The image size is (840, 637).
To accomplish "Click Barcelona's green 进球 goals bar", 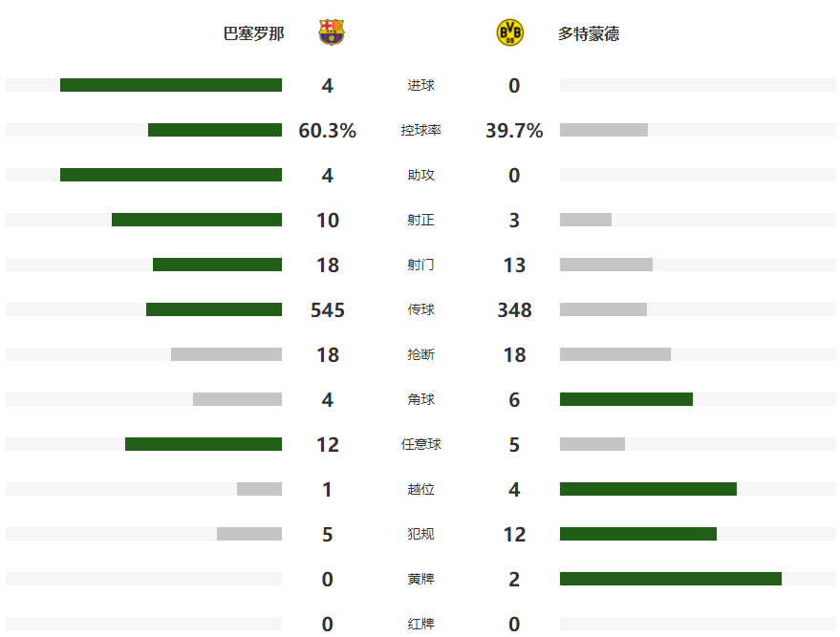I will (x=171, y=85).
